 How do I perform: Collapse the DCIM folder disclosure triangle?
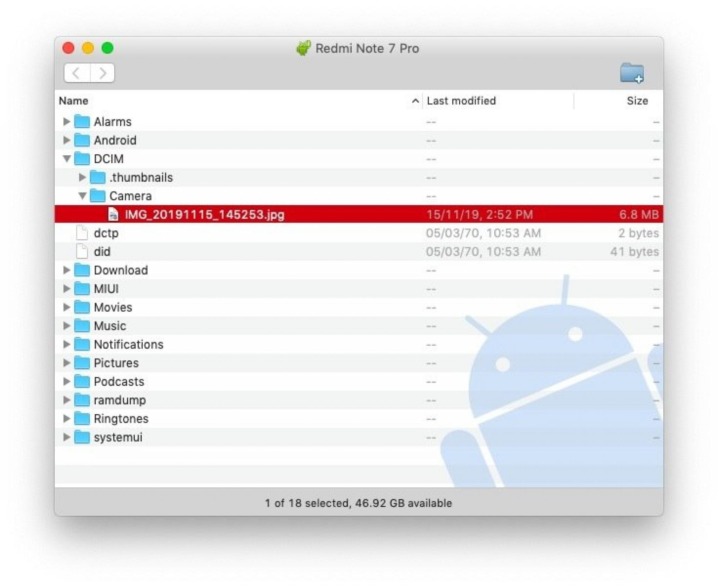(x=66, y=158)
